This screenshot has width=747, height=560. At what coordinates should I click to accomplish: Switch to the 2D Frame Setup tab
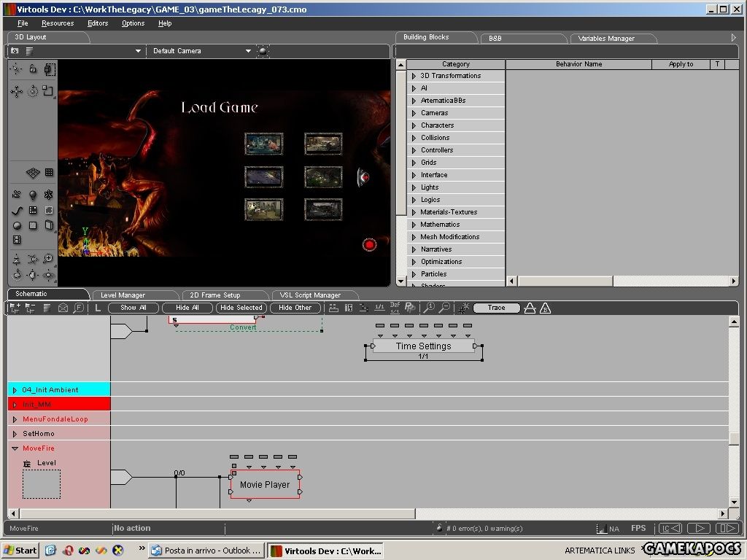[215, 295]
